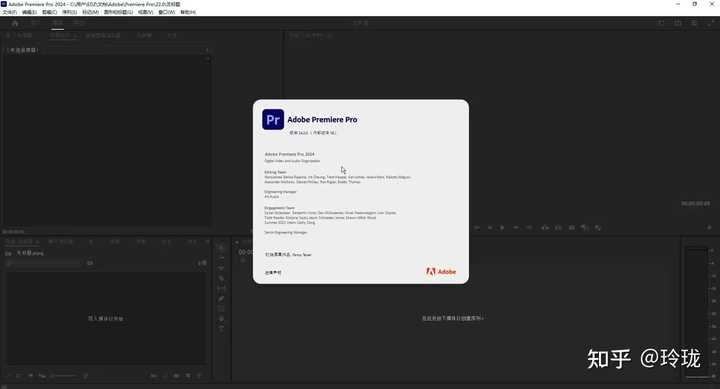Switch the Project panel to list view
This screenshot has height=389, width=720.
pyautogui.click(x=19, y=376)
